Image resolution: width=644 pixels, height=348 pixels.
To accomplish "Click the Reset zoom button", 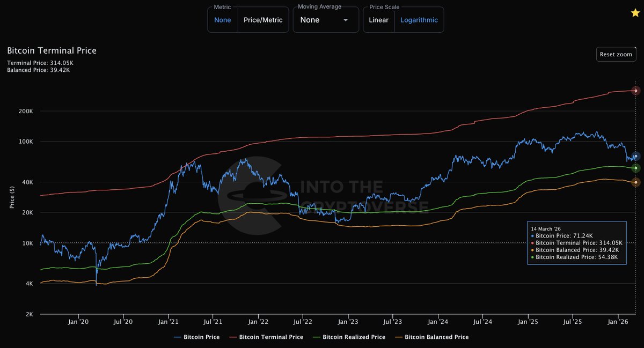I will 616,54.
